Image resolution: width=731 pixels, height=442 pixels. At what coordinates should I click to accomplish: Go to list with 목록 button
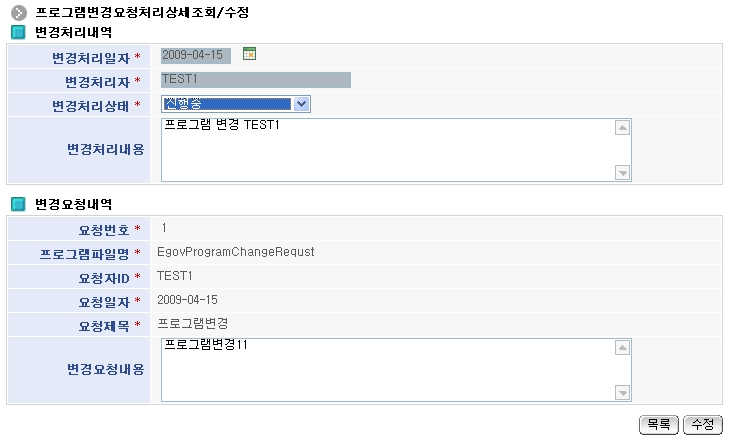pos(657,424)
